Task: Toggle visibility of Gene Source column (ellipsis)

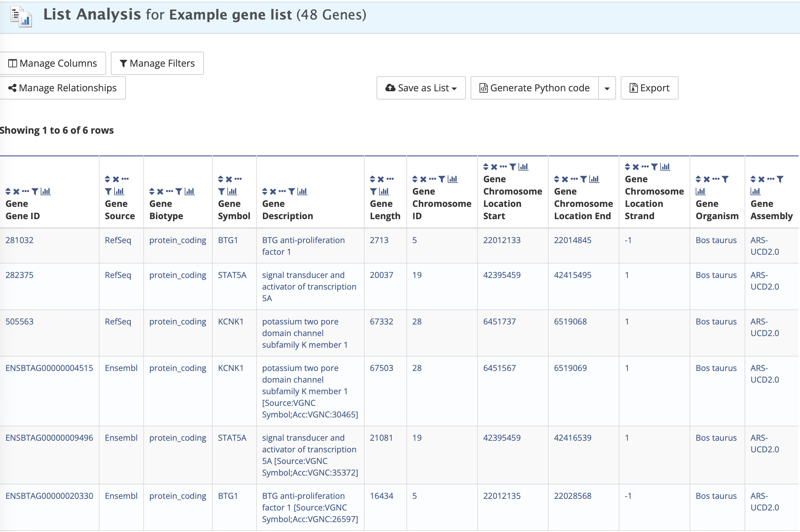Action: coord(125,179)
